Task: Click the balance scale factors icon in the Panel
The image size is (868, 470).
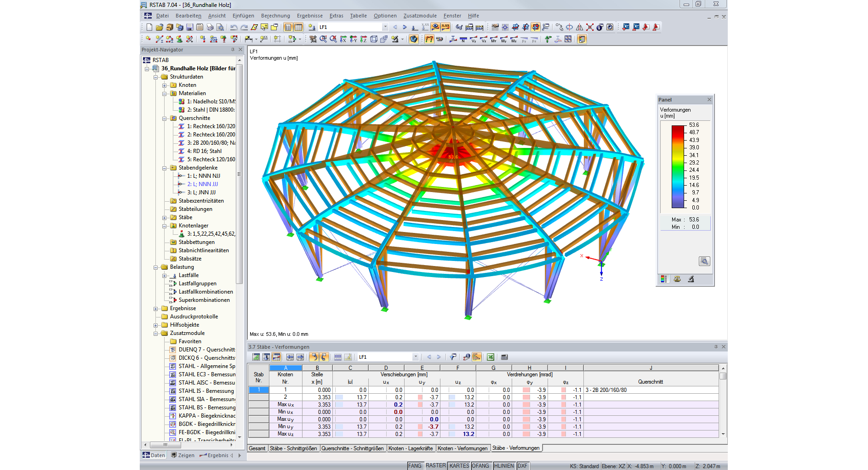Action: pyautogui.click(x=677, y=279)
